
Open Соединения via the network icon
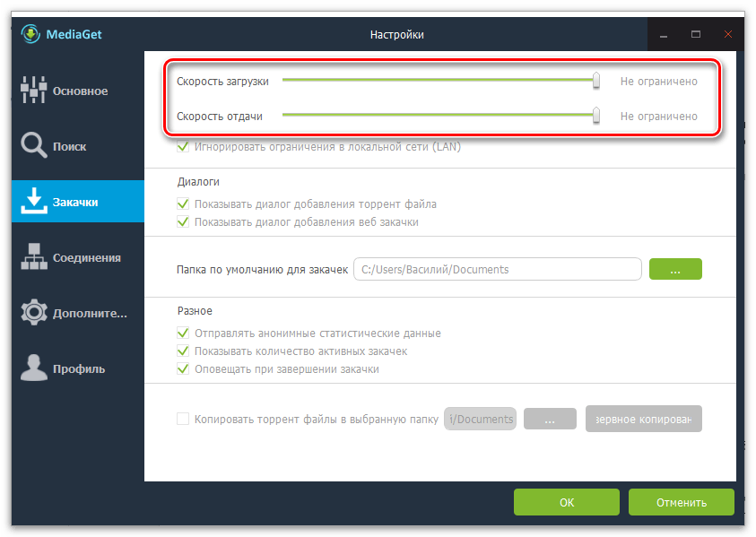(34, 256)
